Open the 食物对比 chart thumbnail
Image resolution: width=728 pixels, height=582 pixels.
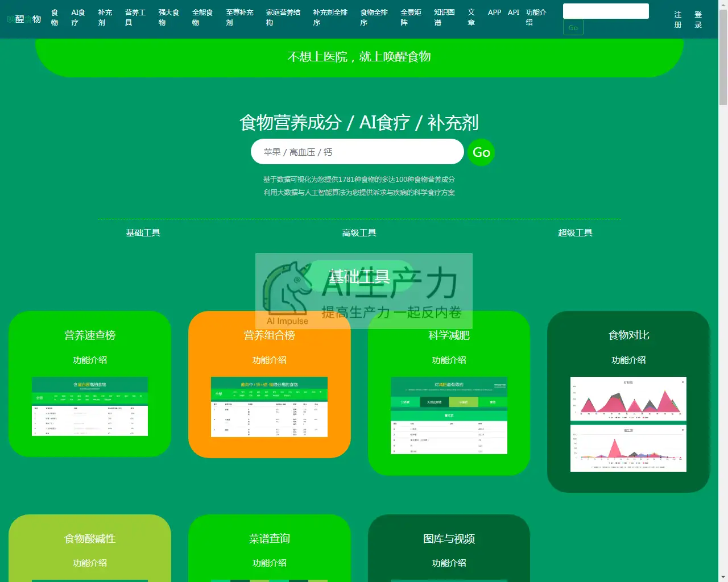(628, 424)
